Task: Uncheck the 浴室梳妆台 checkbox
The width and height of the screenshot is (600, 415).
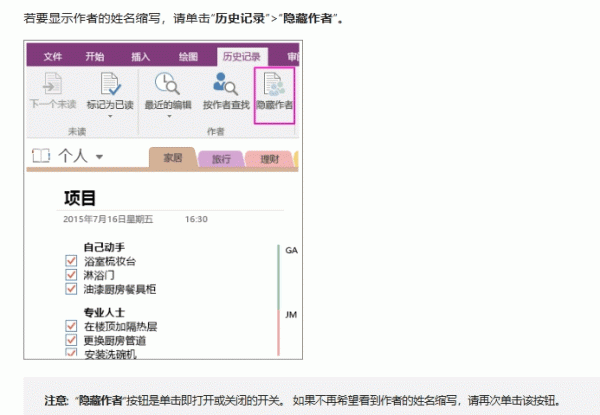Action: 71,261
